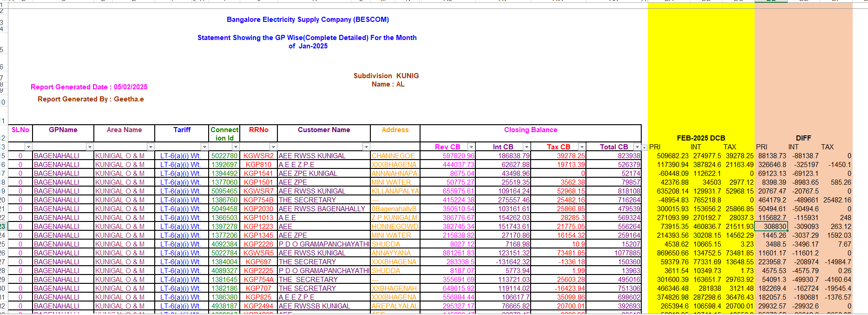This screenshot has height=315, width=868.
Task: Select the Connection Id header cell
Action: [224, 134]
